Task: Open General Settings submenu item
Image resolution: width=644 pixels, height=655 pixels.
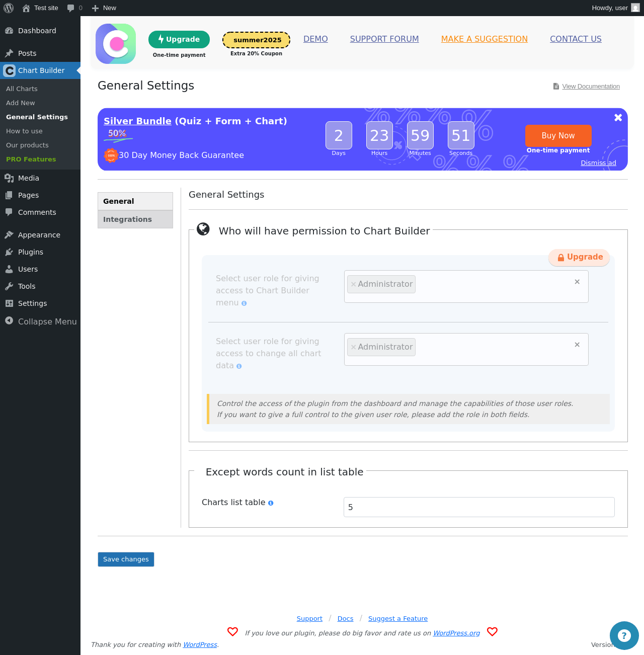Action: 37,117
